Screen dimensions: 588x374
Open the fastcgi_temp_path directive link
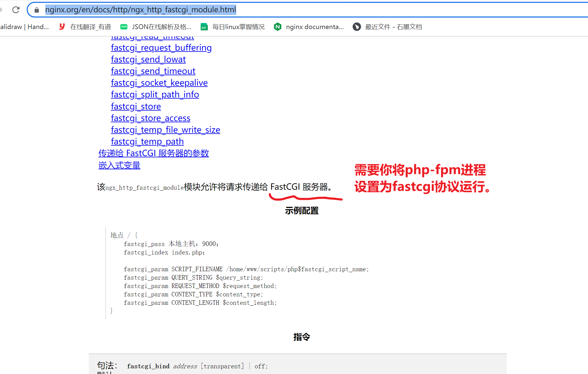click(147, 141)
